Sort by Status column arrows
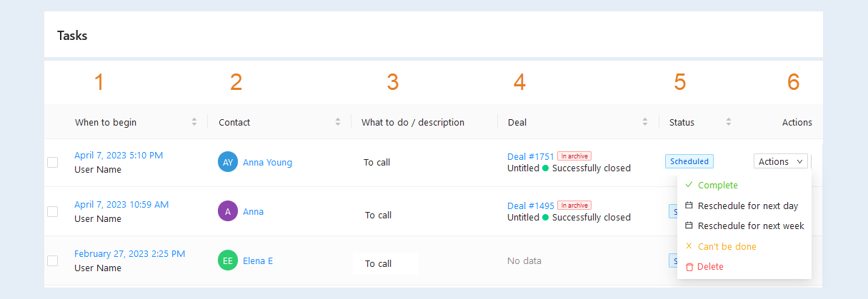This screenshot has width=868, height=299. coord(729,122)
